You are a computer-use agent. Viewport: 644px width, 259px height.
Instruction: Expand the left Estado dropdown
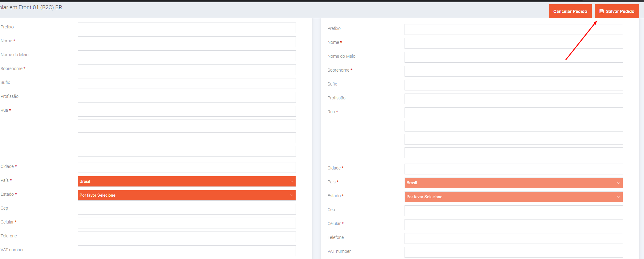[186, 195]
